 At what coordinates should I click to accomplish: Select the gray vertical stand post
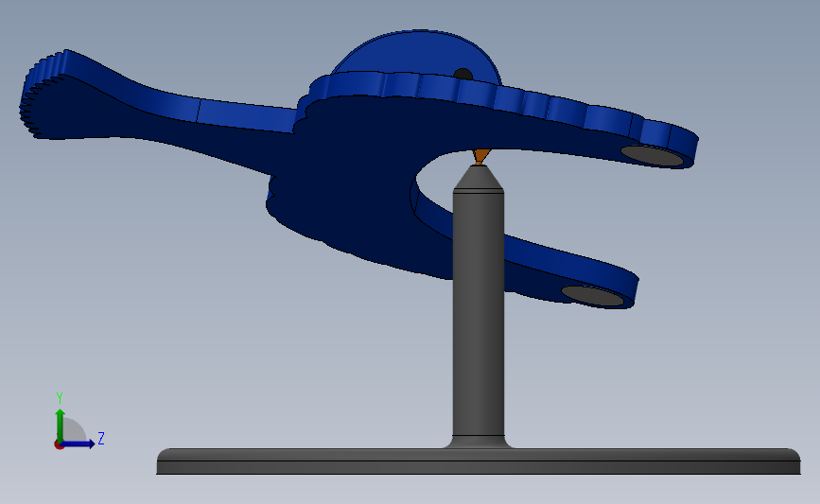(478, 308)
